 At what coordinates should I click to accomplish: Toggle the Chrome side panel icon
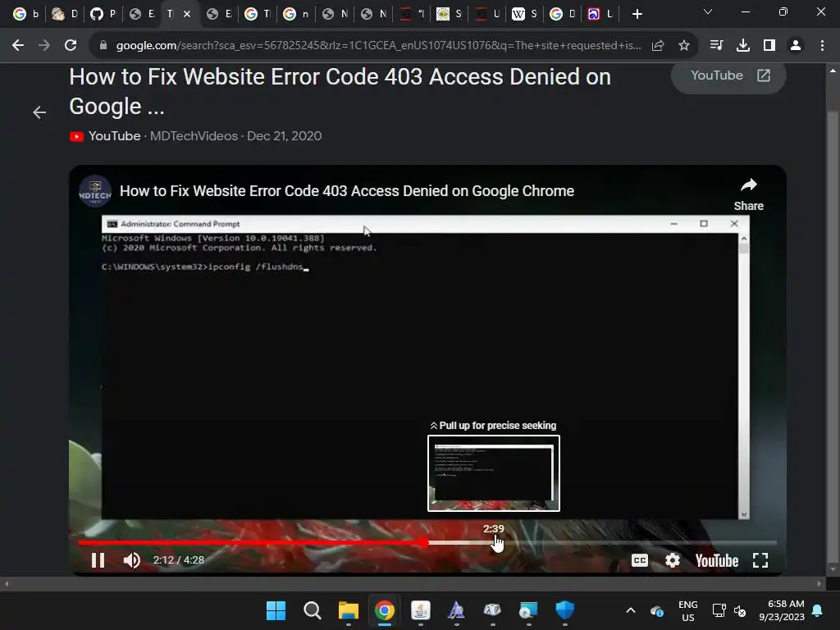pos(769,46)
